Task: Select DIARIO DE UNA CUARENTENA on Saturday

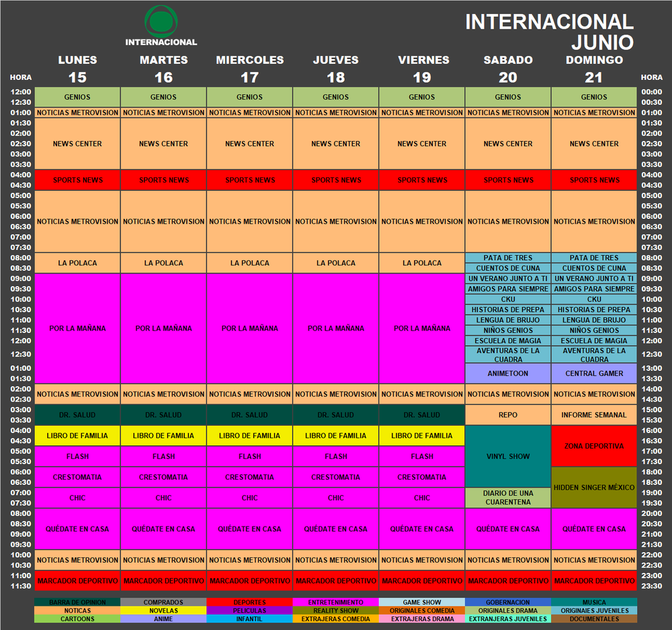Action: pyautogui.click(x=507, y=498)
